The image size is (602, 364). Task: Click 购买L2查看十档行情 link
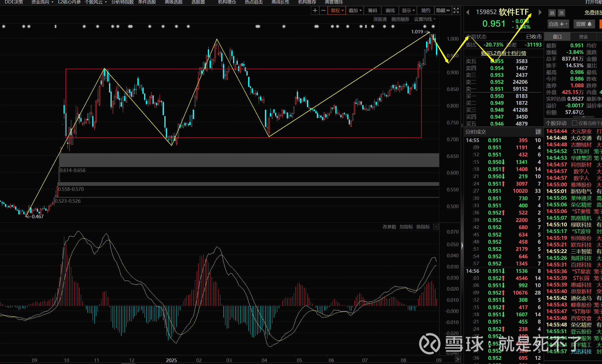(503, 53)
